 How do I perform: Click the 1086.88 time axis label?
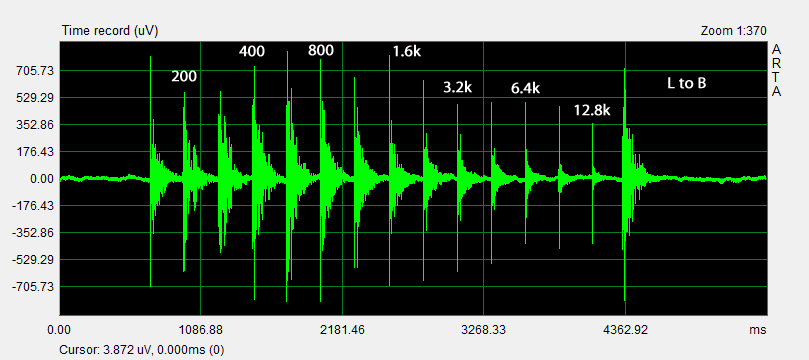point(200,330)
